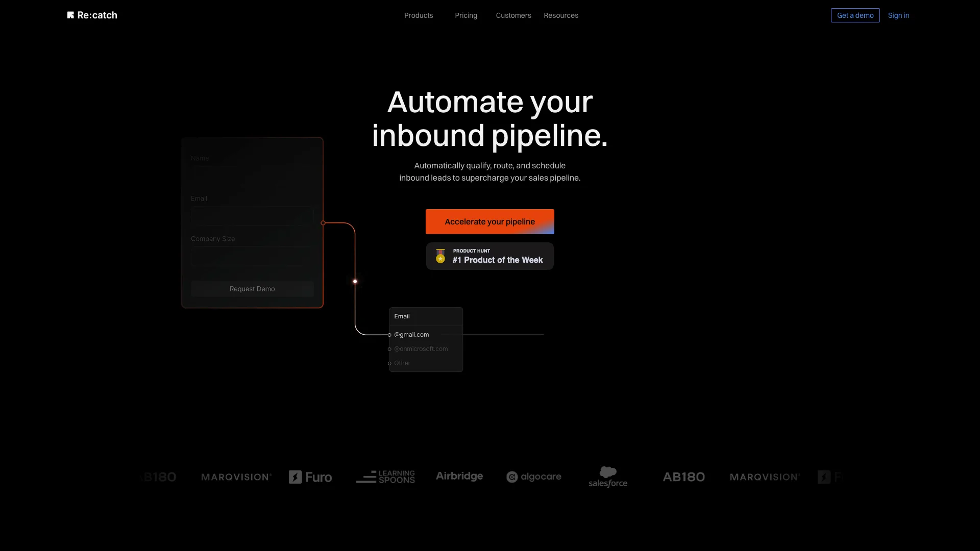Select @onmicrosoft.com email radio option
980x551 pixels.
390,348
